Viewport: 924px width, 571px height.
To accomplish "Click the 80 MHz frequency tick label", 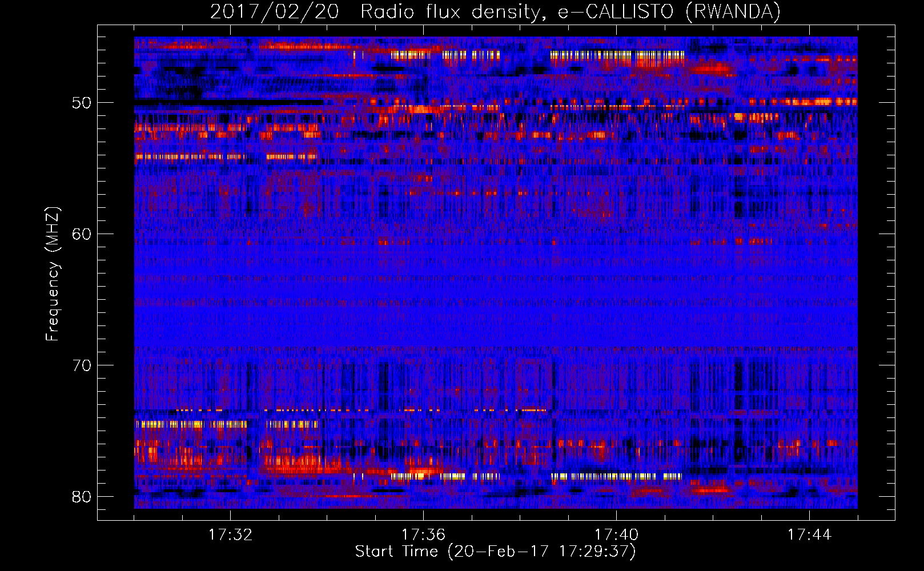I will click(82, 497).
